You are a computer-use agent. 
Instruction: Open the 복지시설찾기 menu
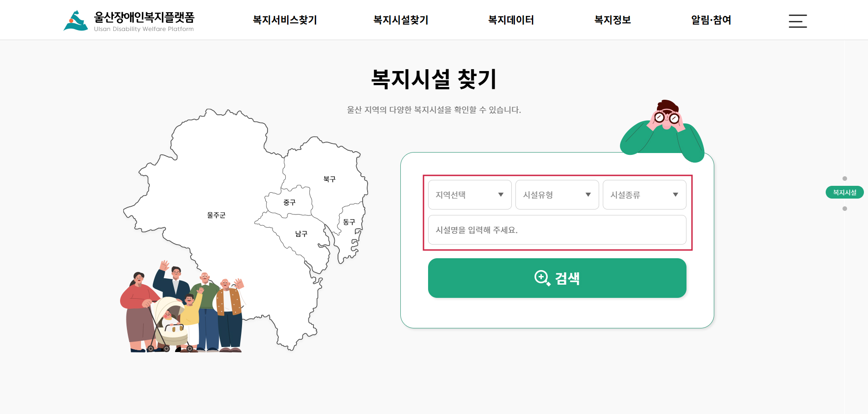point(401,20)
